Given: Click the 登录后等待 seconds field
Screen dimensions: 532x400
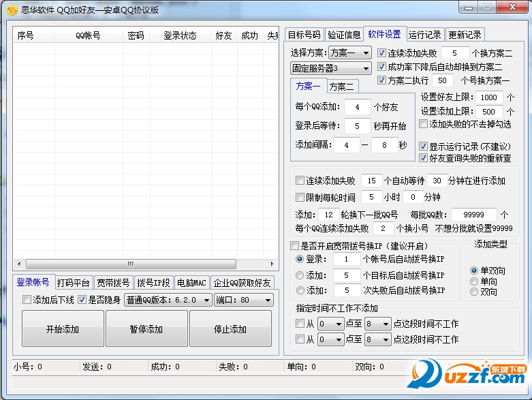Looking at the screenshot, I should [x=357, y=126].
